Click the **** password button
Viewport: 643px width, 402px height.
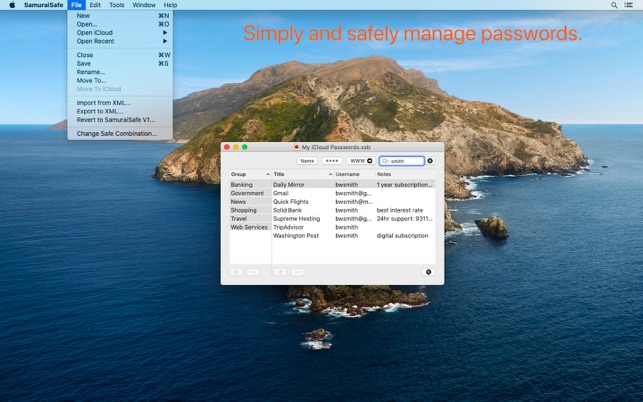[x=332, y=161]
